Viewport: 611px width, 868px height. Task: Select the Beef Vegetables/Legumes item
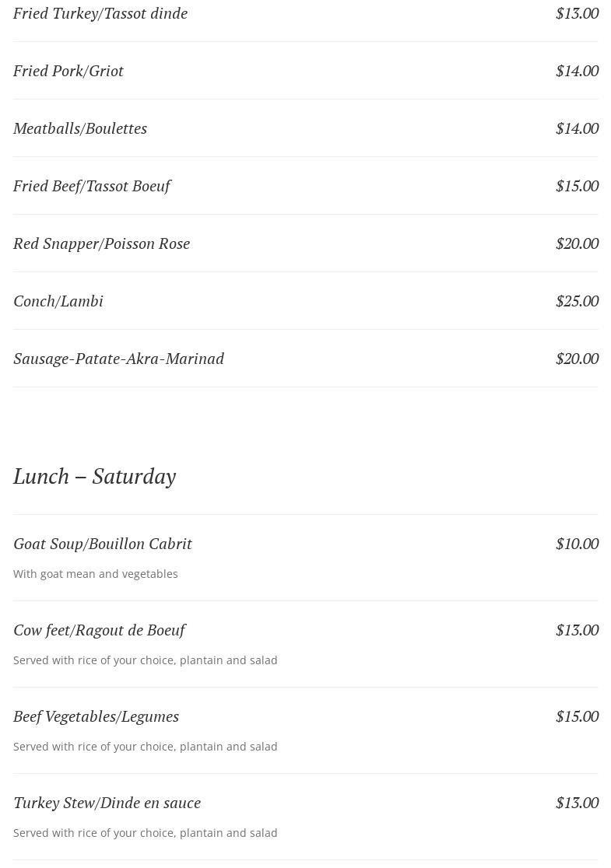click(x=96, y=716)
